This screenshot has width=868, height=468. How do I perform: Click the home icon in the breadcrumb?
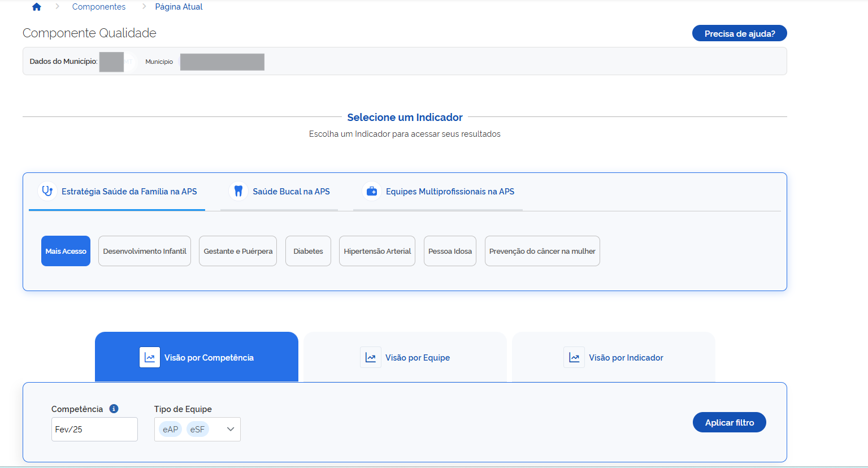(37, 7)
